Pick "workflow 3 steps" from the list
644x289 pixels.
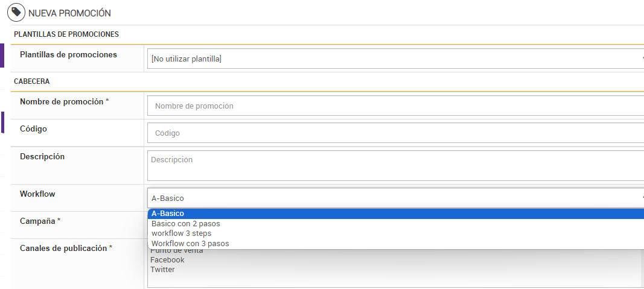click(181, 233)
